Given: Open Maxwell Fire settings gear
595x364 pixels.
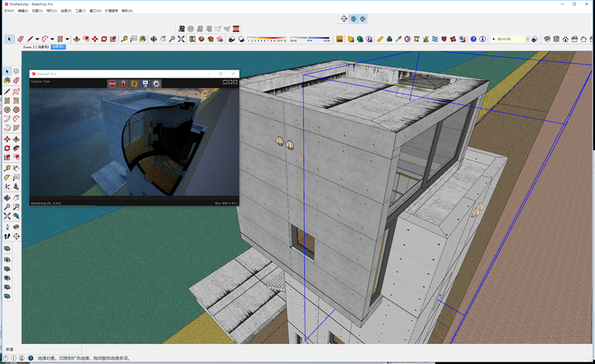Looking at the screenshot, I should (x=156, y=83).
